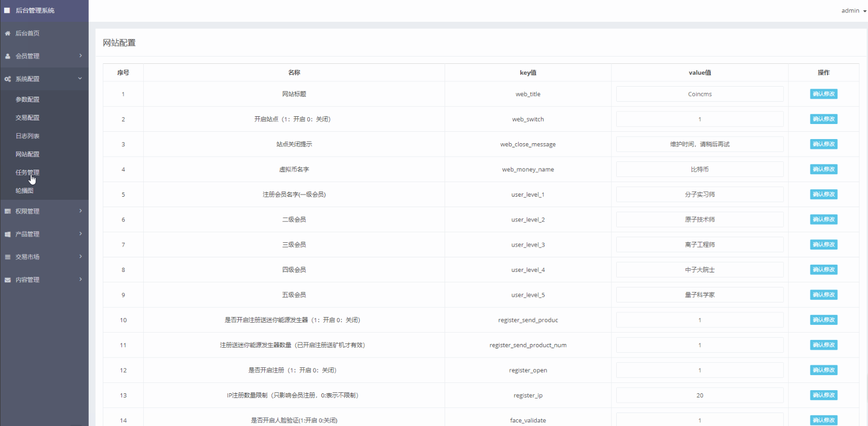
Task: Click the register_send_product_num key cell
Action: (x=528, y=345)
